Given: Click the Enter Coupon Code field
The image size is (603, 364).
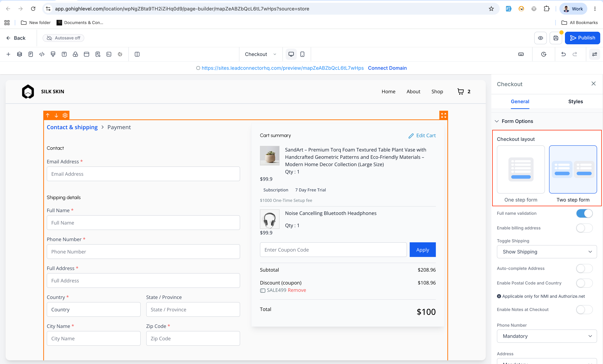Looking at the screenshot, I should click(x=333, y=250).
